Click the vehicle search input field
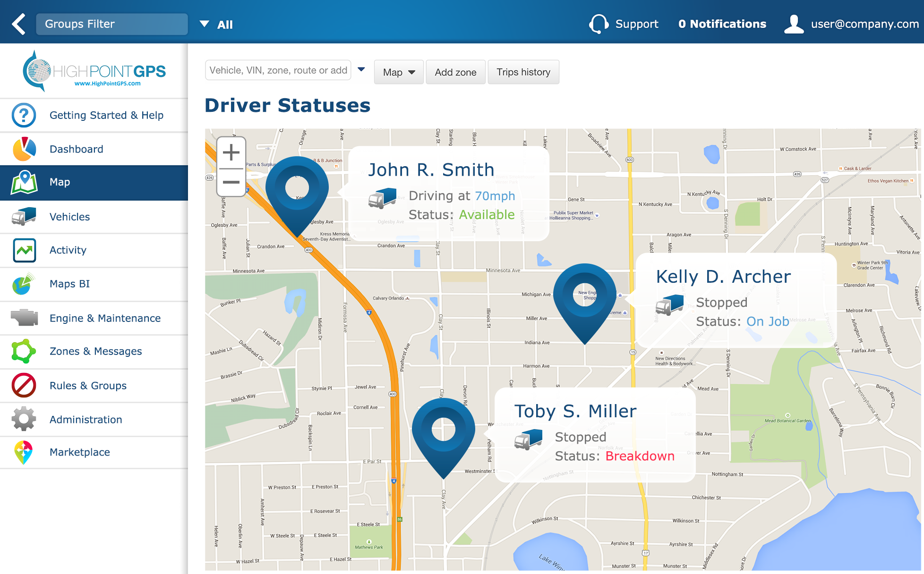The height and width of the screenshot is (574, 924). [278, 70]
